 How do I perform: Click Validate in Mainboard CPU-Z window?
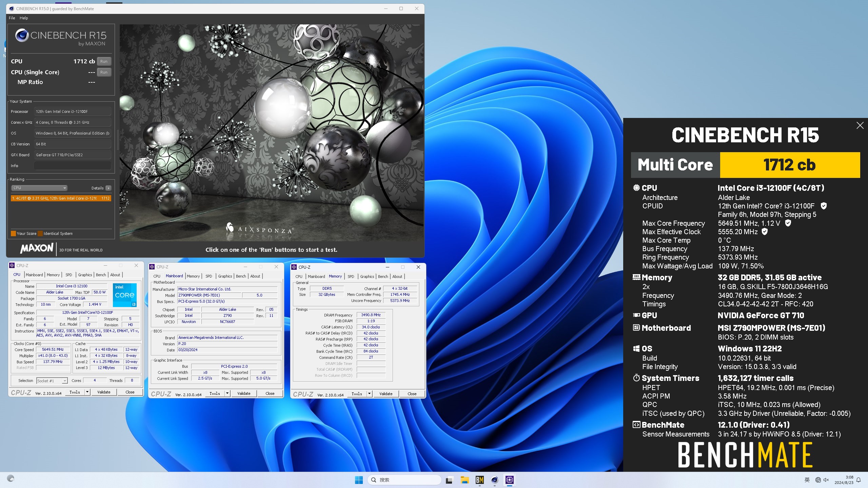point(244,393)
